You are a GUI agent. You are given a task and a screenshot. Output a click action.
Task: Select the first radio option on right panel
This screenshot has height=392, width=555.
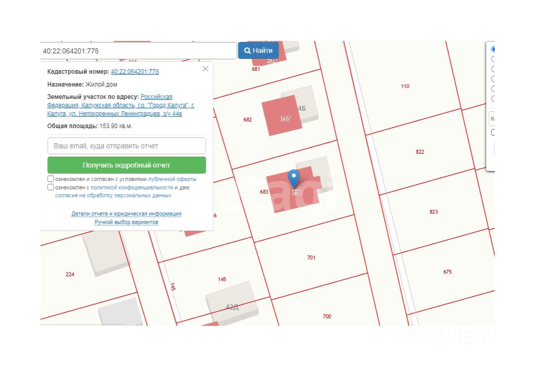(x=493, y=49)
